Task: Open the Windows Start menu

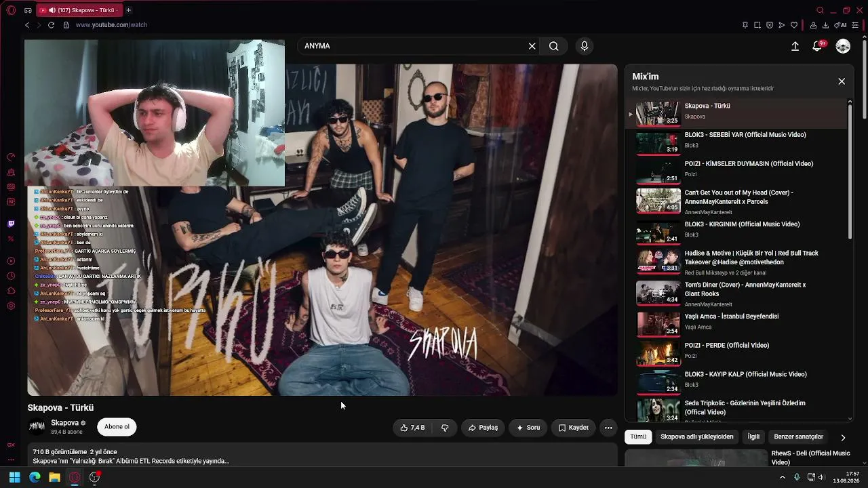Action: click(x=14, y=477)
